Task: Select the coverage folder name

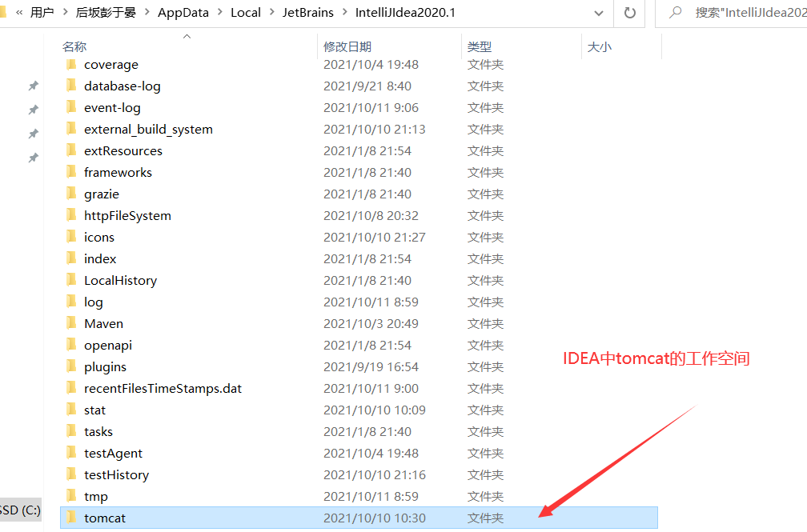Action: (x=111, y=64)
